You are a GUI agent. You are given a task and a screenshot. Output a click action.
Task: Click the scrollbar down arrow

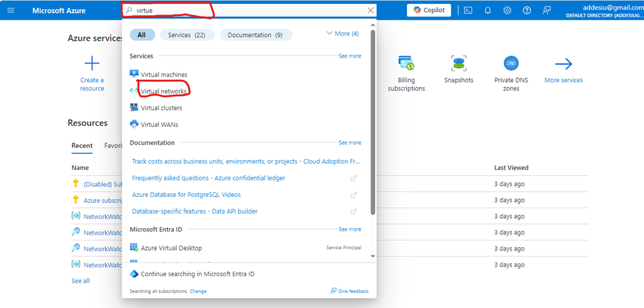(373, 256)
